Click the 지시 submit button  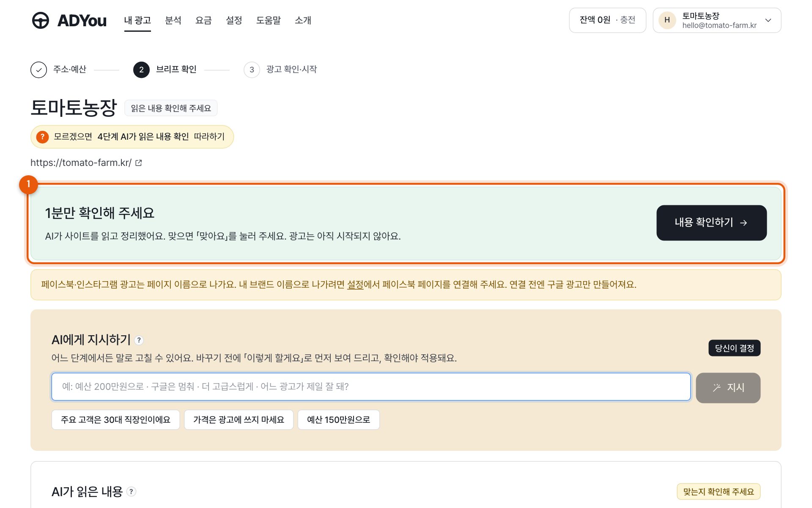click(x=728, y=387)
